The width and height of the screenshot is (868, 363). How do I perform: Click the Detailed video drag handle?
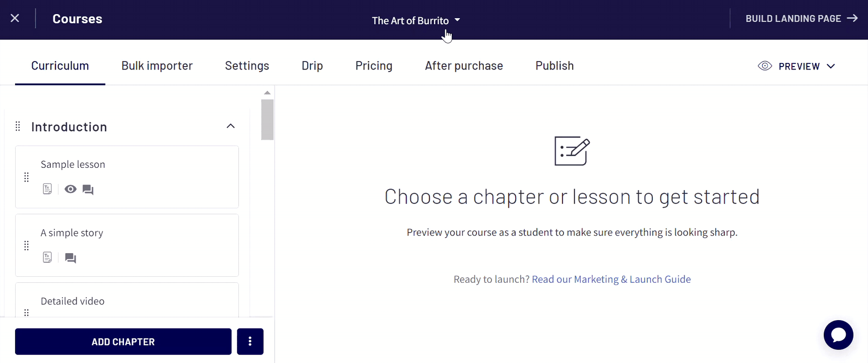[x=27, y=313]
